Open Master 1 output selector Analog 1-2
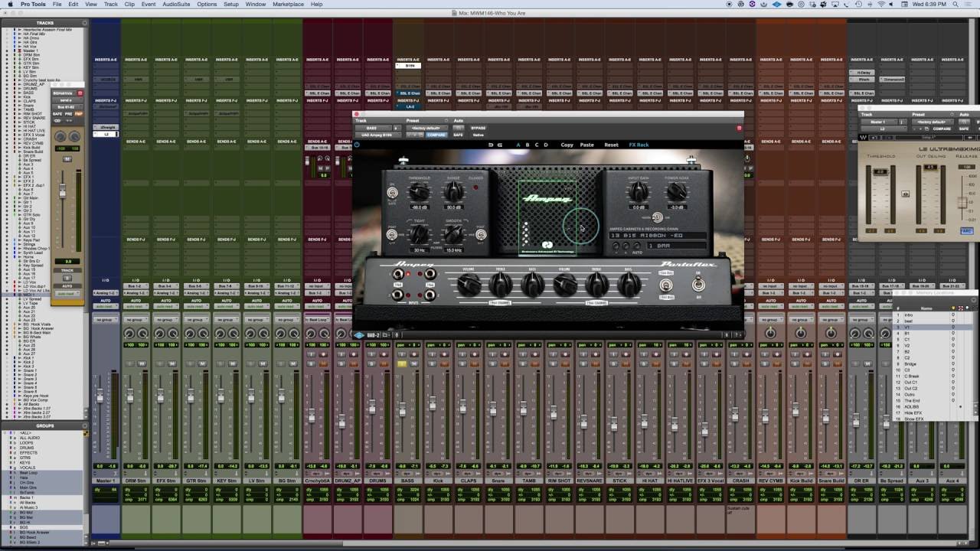This screenshot has height=551, width=980. [106, 293]
